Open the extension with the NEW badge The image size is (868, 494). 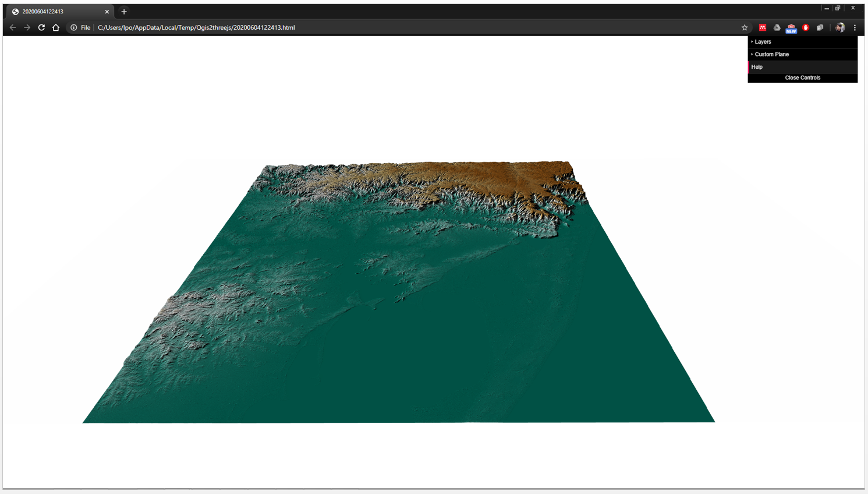click(x=791, y=28)
